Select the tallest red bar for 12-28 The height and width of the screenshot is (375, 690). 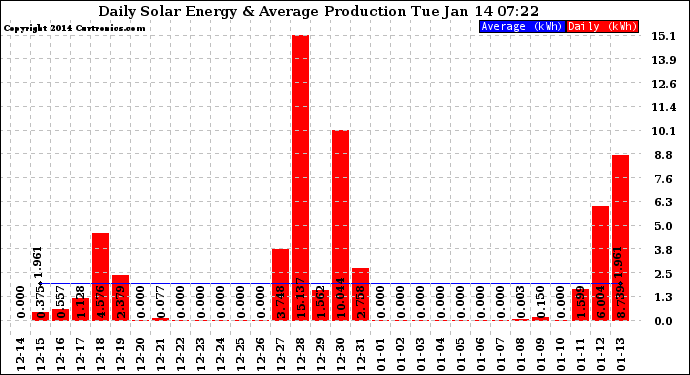click(301, 178)
